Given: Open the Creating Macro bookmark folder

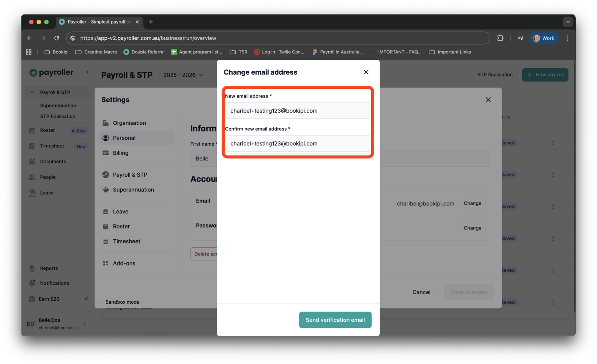Looking at the screenshot, I should coord(96,52).
